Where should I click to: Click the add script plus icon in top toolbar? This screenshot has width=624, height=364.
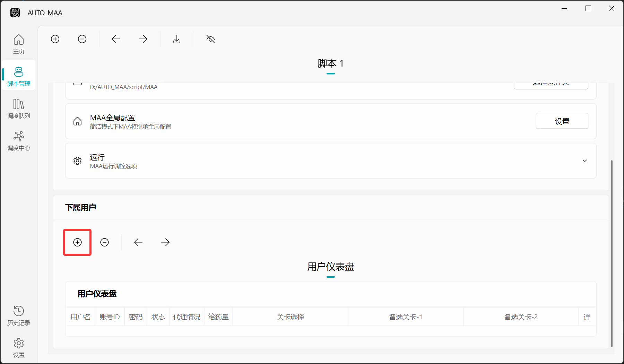55,39
